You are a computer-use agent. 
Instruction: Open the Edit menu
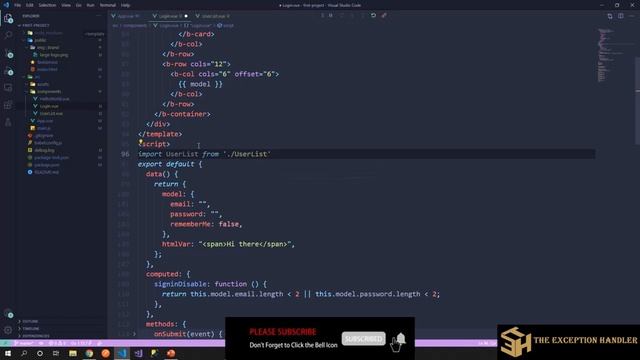point(30,5)
